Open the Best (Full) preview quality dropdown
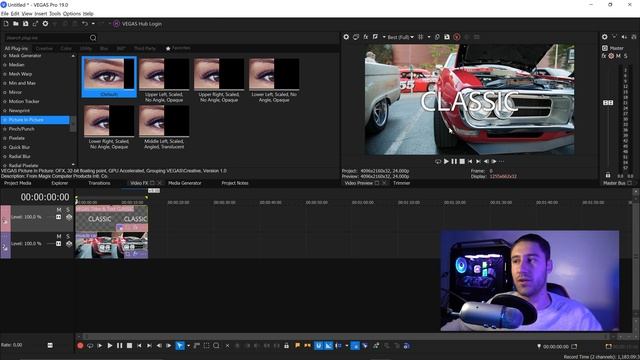The image size is (640, 360). [400, 37]
